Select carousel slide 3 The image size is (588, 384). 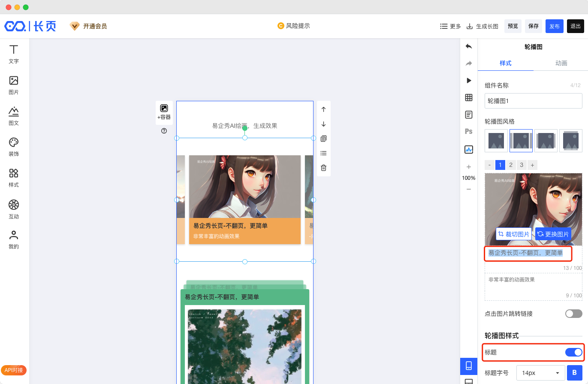pos(522,165)
